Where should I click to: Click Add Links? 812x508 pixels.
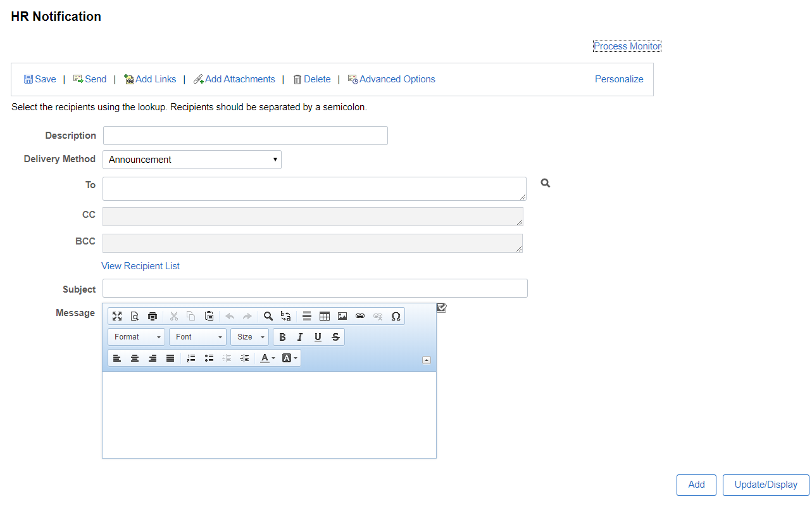click(150, 79)
